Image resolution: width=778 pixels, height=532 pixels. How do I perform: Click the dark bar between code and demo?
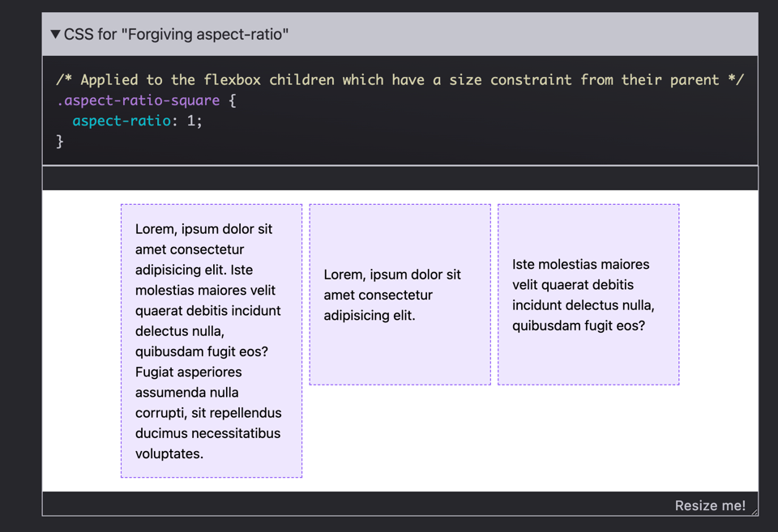tap(400, 178)
